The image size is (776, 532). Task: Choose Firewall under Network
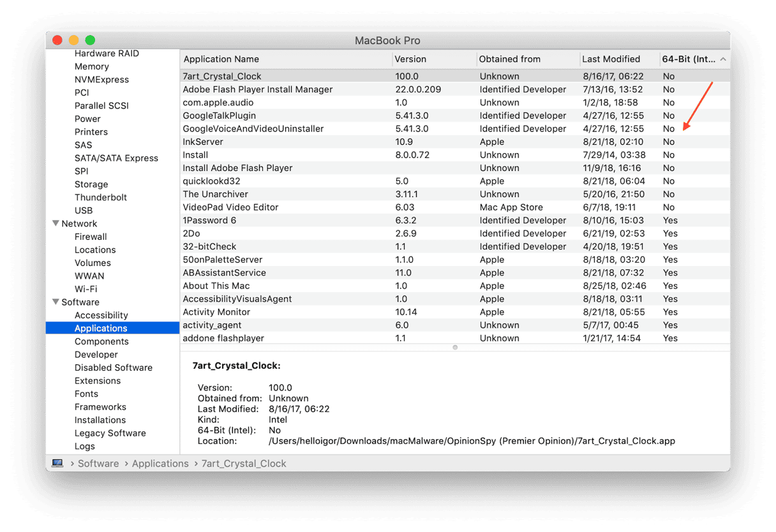click(91, 237)
